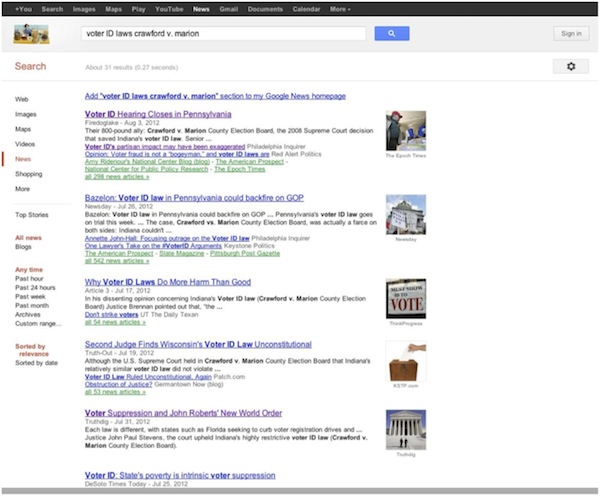This screenshot has width=600, height=496.
Task: Open 'Don't strike voters' Daily Texan link
Action: (x=111, y=315)
